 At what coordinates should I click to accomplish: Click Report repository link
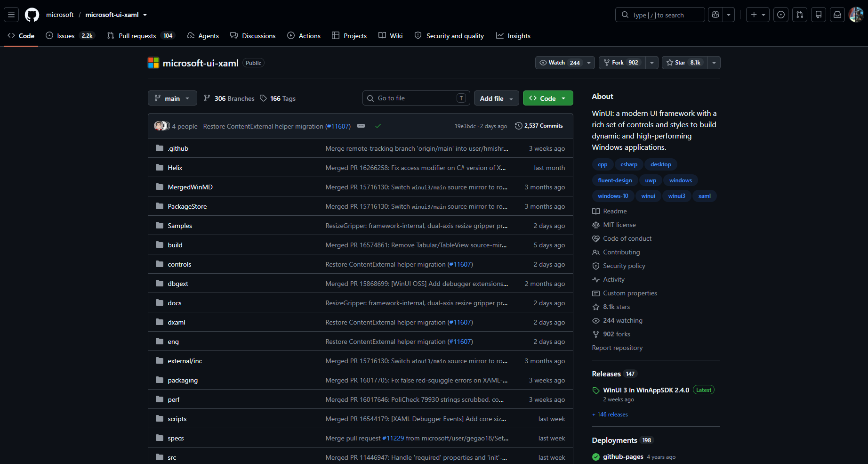tap(617, 348)
